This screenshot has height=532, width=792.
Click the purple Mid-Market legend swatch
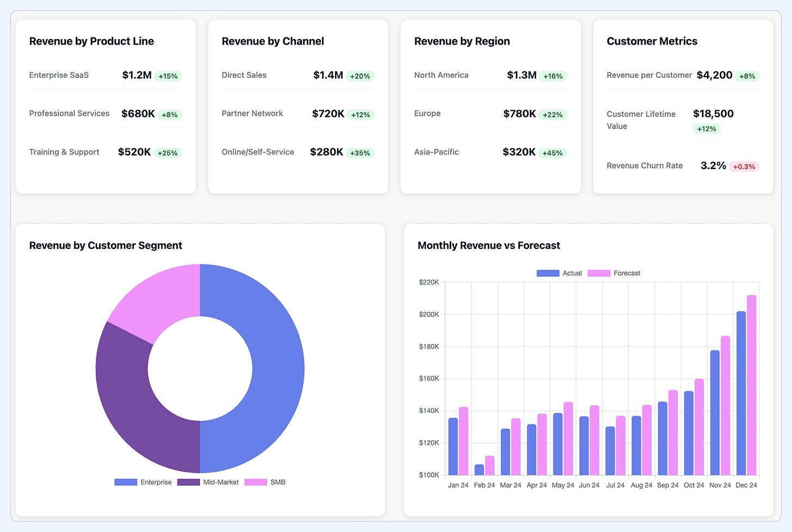pos(188,482)
